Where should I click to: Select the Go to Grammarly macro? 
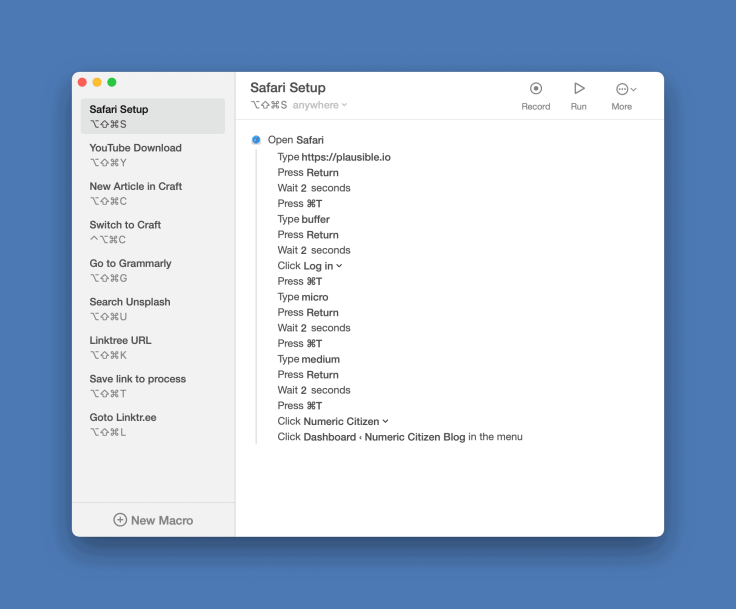pos(153,270)
